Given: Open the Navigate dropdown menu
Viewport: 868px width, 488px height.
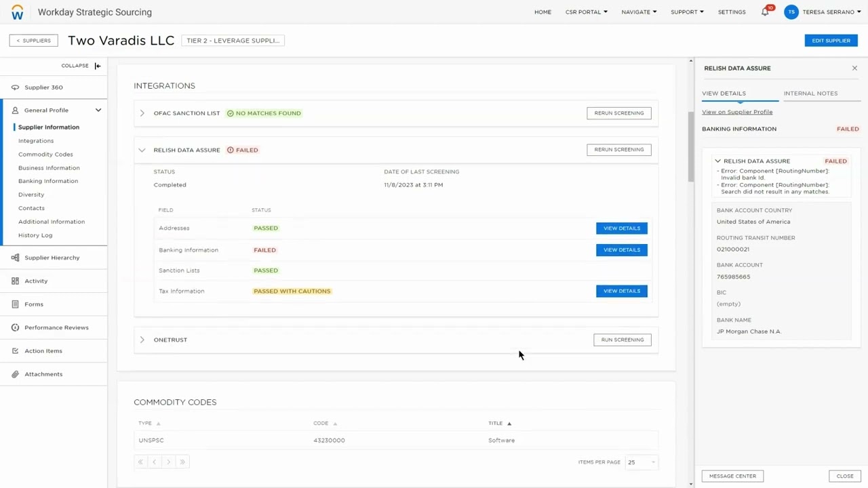Looking at the screenshot, I should 639,12.
